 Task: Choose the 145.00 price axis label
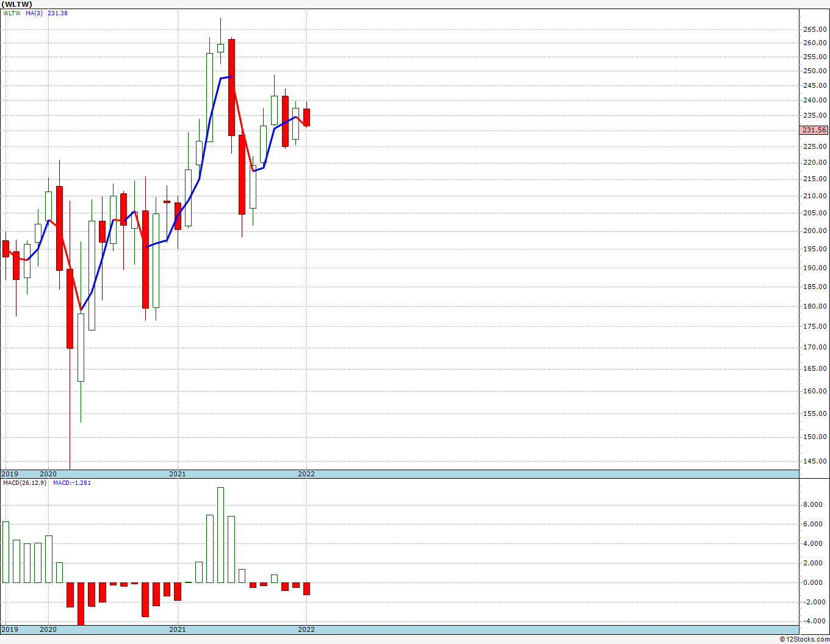tap(815, 461)
